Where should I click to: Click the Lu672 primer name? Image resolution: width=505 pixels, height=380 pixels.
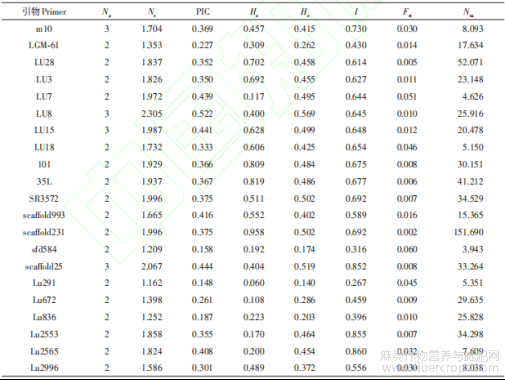pyautogui.click(x=44, y=300)
